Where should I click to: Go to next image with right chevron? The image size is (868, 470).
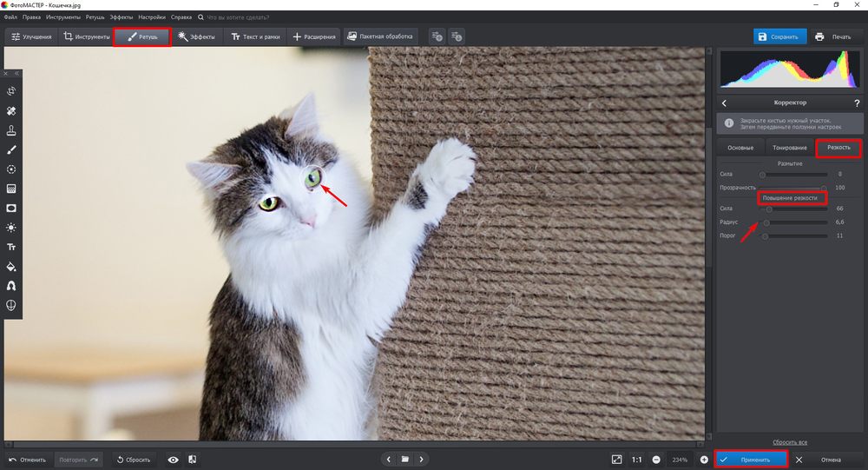click(x=422, y=460)
